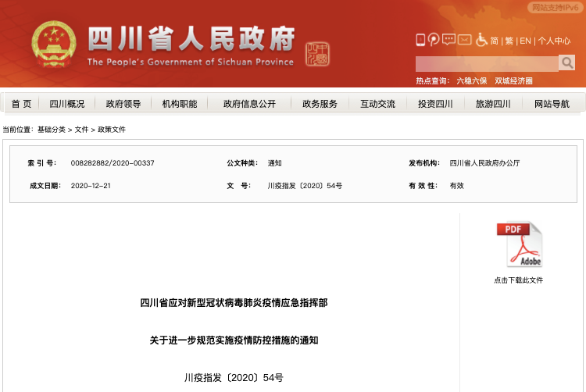Click the 公文种类 label
Viewport: 586px width, 392px height.
(x=242, y=163)
